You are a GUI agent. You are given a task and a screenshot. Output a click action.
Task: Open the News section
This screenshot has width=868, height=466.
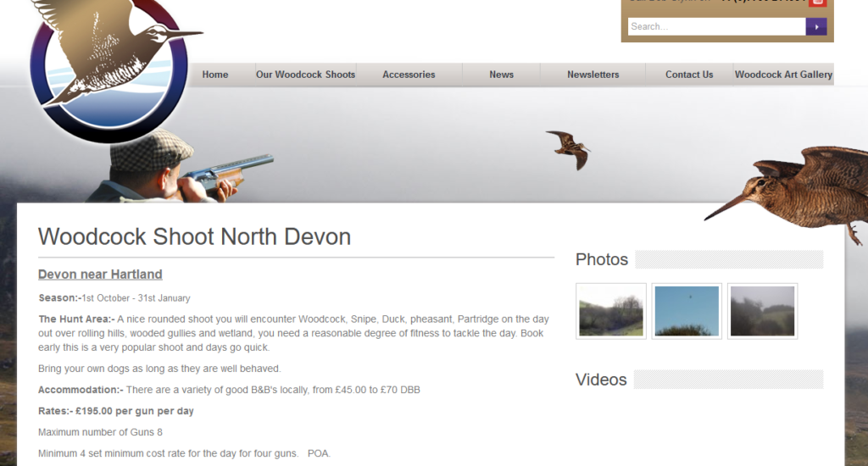501,75
